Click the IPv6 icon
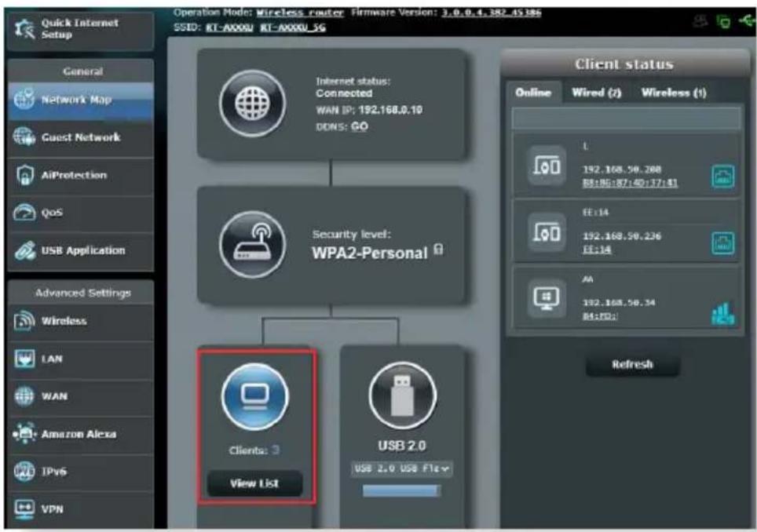The height and width of the screenshot is (532, 757). (24, 472)
